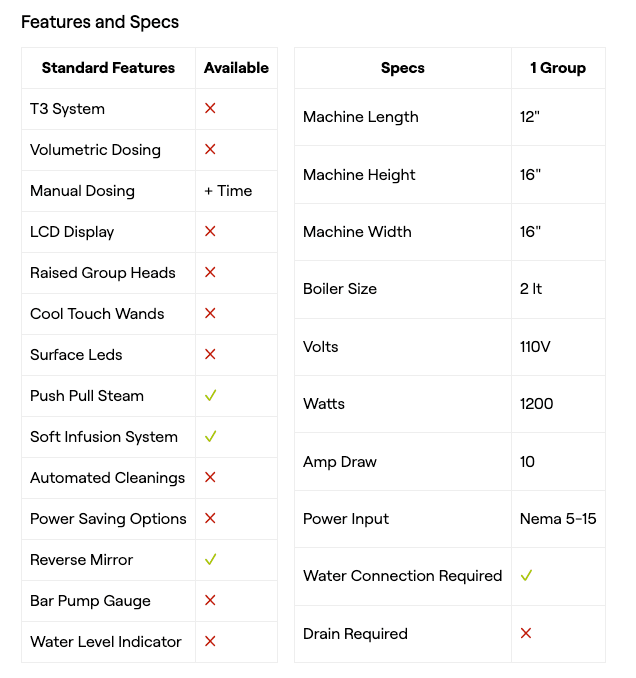Click the Standard Features column header

[108, 68]
